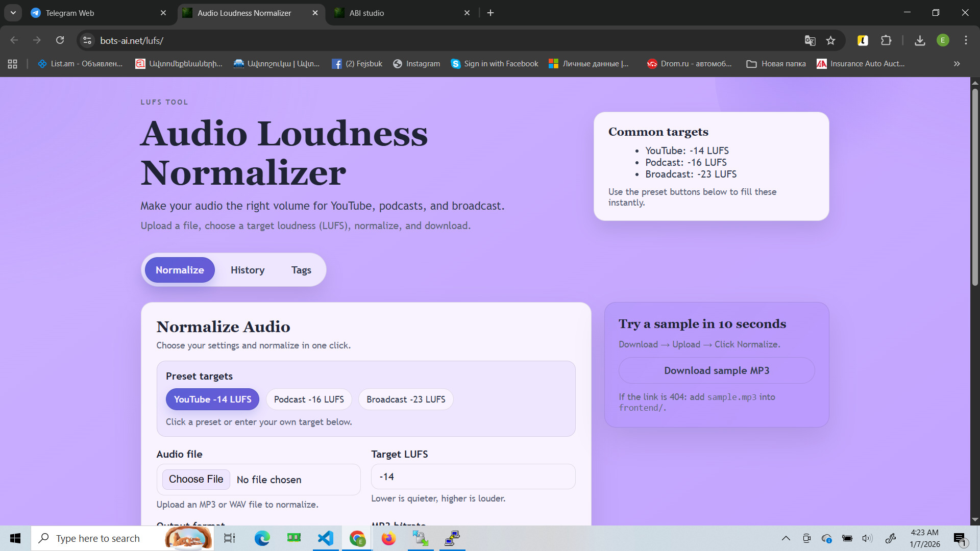
Task: Show hidden icons in the system tray
Action: [786, 538]
